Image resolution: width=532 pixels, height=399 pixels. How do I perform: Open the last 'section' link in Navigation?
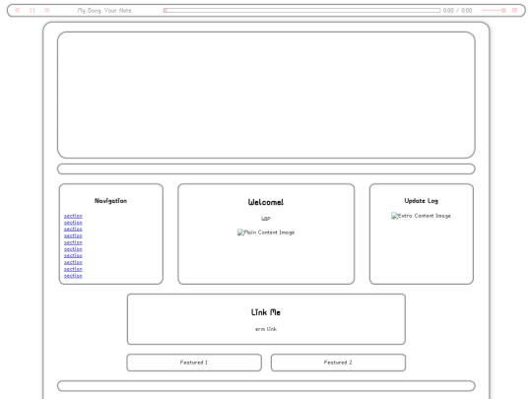click(x=73, y=276)
